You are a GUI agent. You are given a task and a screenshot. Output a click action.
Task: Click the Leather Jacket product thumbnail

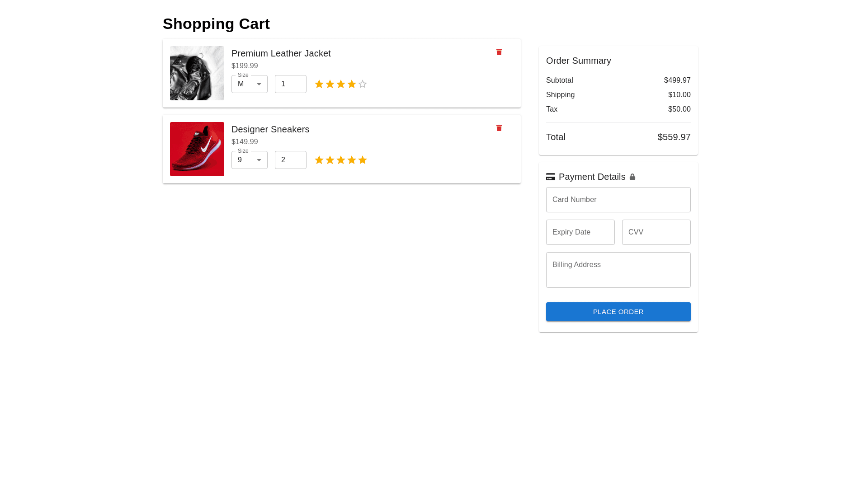[x=197, y=73]
